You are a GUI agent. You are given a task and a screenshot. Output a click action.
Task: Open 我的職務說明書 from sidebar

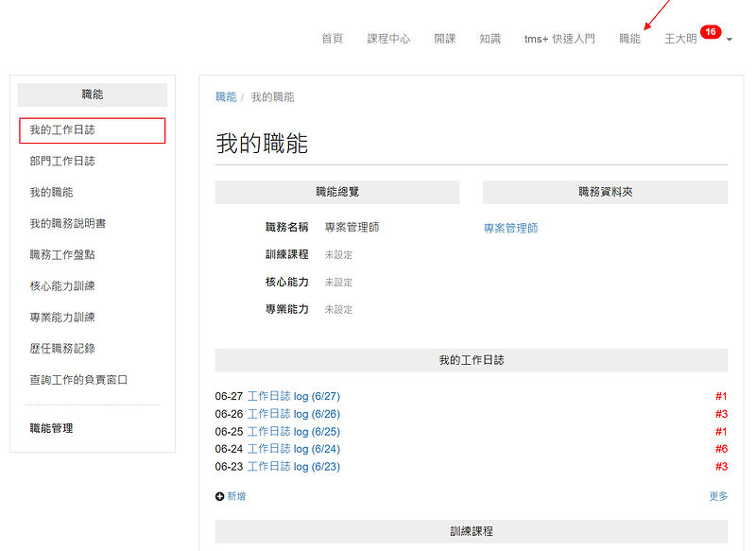tap(67, 223)
